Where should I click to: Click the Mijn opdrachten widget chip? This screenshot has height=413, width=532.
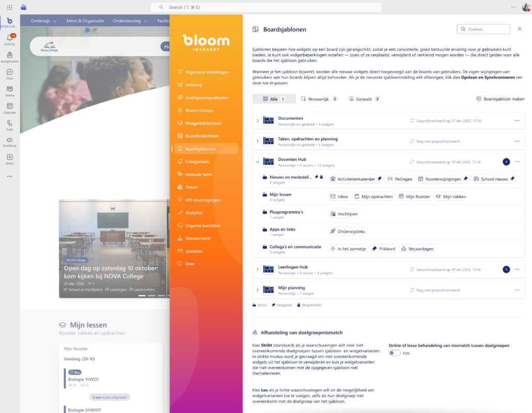373,196
